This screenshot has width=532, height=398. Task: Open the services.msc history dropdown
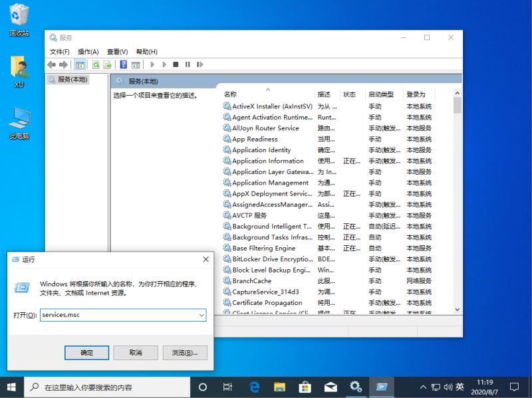203,315
